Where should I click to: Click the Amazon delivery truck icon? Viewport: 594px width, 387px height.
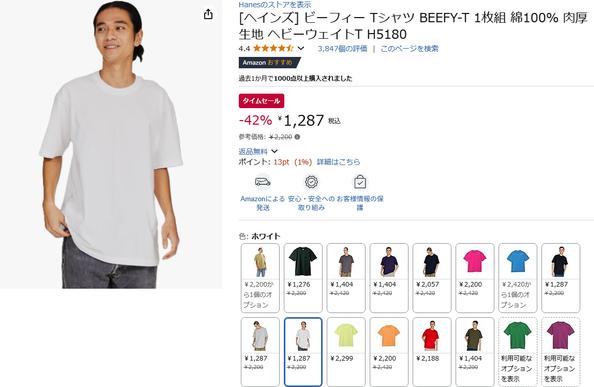(263, 182)
